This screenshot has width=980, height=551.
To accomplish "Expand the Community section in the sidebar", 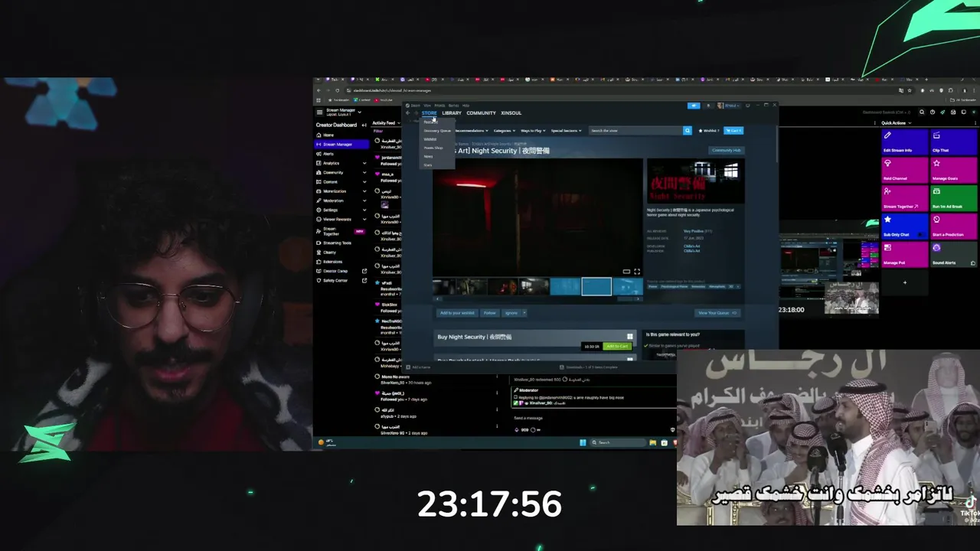I will 365,172.
